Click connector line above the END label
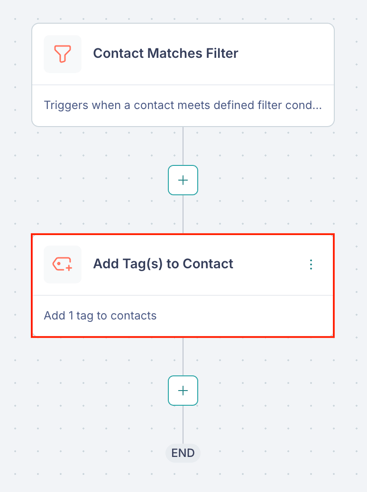 point(183,425)
